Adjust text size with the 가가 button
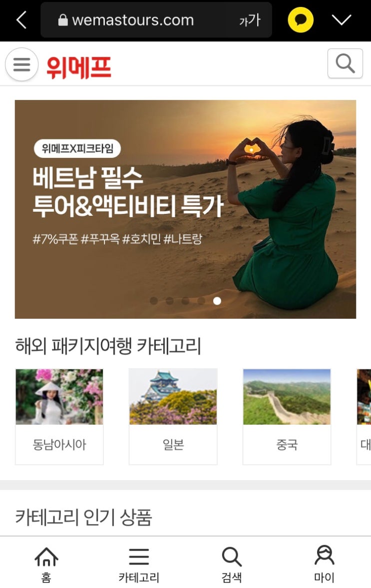The width and height of the screenshot is (371, 588). coord(250,20)
